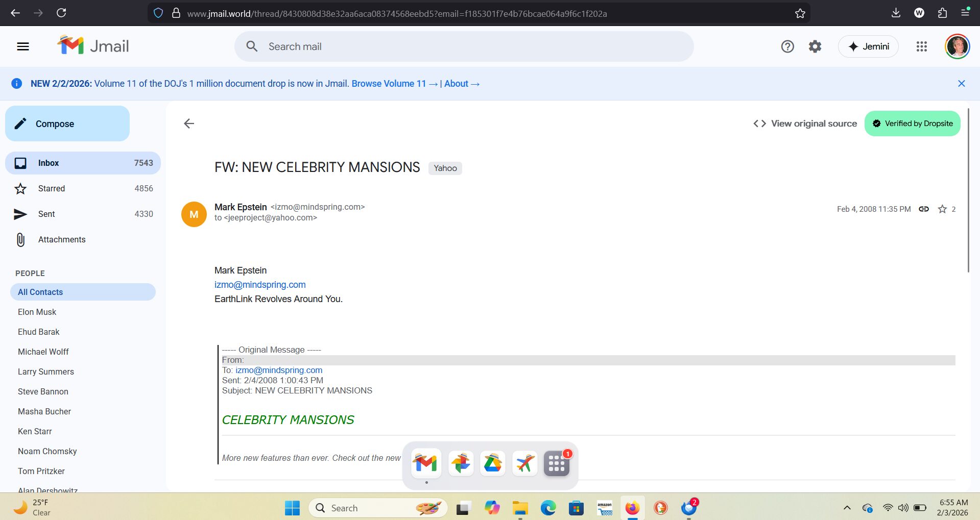Open the main hamburger menu
The width and height of the screenshot is (980, 520).
pos(23,46)
